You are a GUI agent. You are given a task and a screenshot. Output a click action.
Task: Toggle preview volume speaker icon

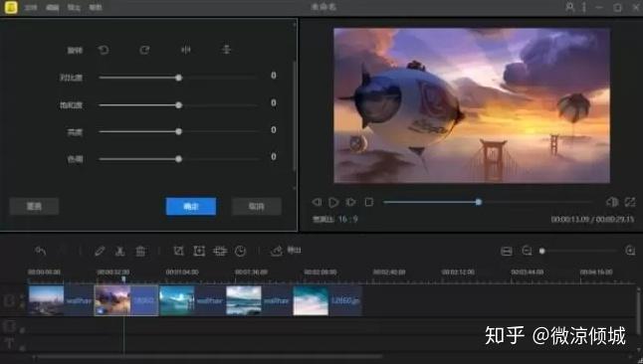point(612,202)
